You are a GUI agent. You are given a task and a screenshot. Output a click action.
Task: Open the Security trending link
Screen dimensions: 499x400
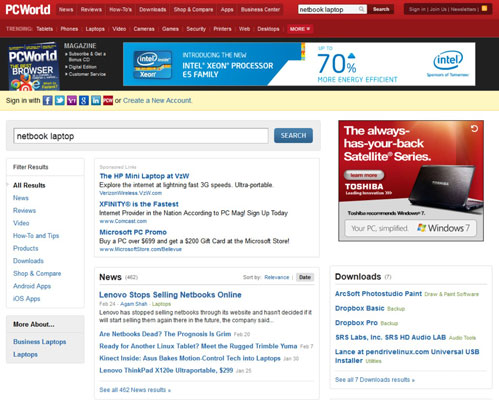[196, 29]
